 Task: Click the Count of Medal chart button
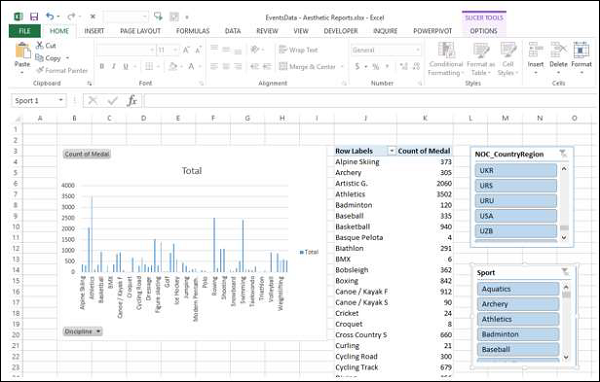coord(87,154)
